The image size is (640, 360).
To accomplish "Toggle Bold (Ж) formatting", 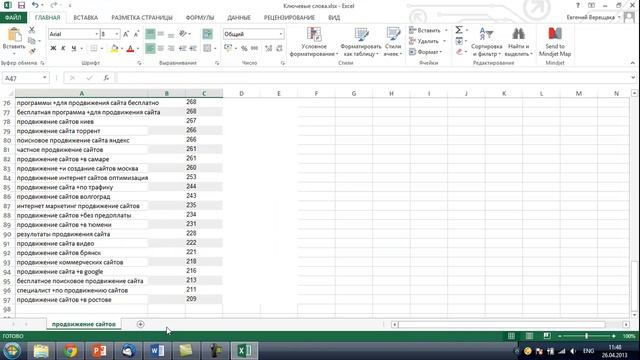I will [53, 49].
